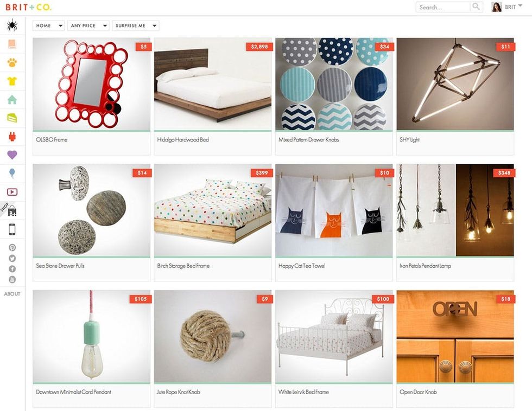Select the yellow t-shirt category icon
This screenshot has width=532, height=411.
tap(12, 81)
